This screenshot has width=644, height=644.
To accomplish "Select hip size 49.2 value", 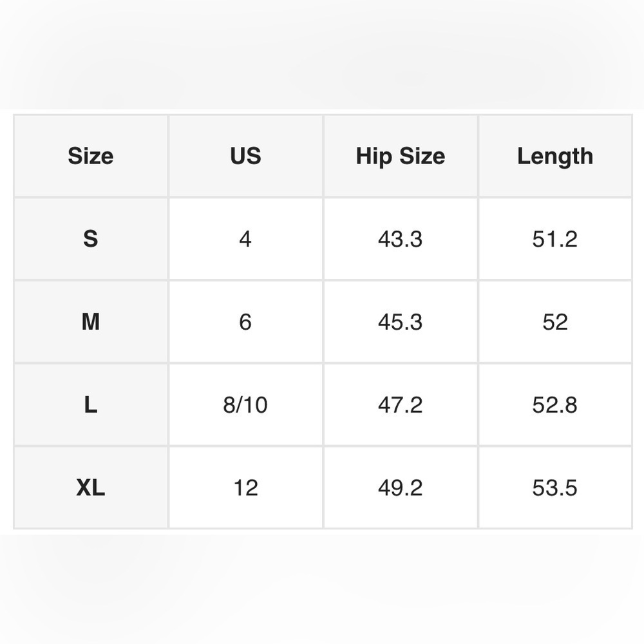I will point(401,488).
